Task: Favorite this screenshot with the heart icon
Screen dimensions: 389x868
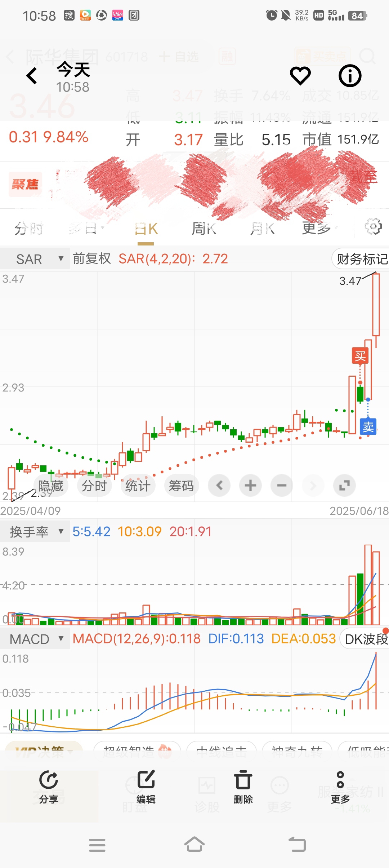Action: [x=300, y=76]
